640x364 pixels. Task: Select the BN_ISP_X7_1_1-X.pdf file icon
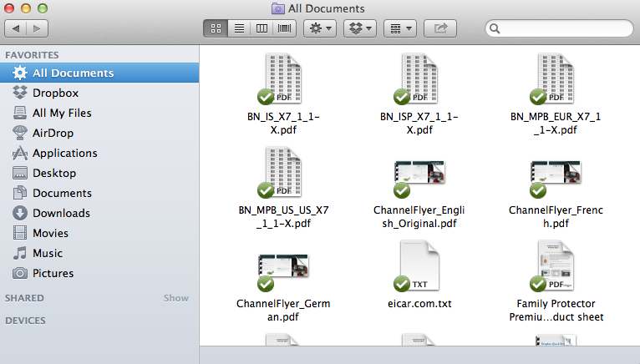pyautogui.click(x=418, y=78)
